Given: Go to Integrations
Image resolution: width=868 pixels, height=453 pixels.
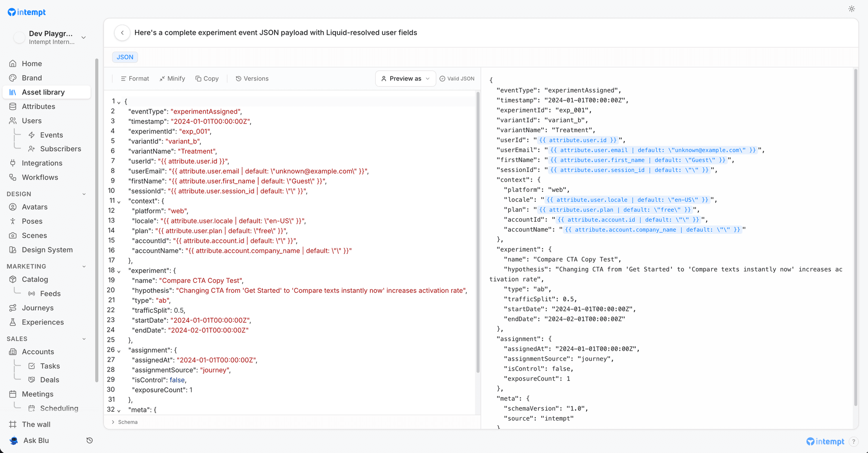Looking at the screenshot, I should tap(47, 163).
